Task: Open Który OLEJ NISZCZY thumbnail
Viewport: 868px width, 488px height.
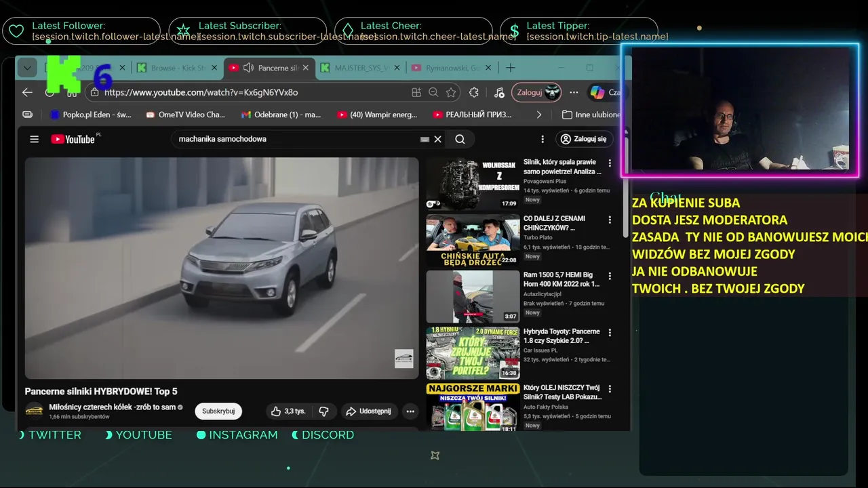Action: [473, 407]
